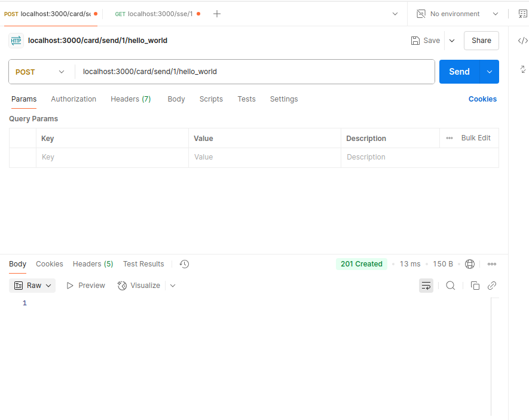Viewport: 529px width, 420px height.
Task: Select the response Body tab
Action: [17, 264]
